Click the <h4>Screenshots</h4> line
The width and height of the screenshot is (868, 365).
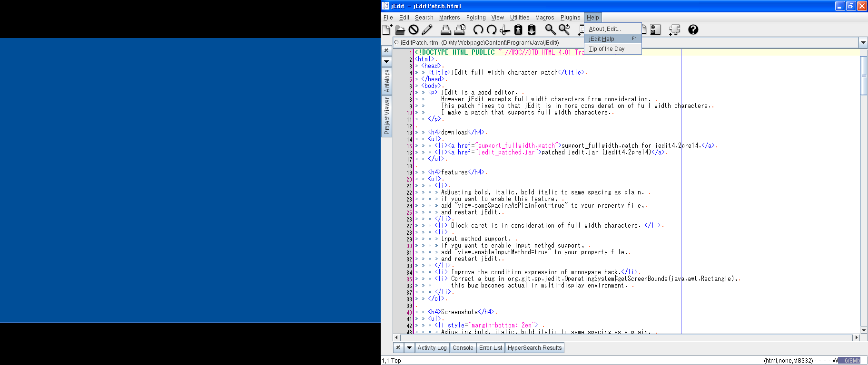(x=462, y=312)
